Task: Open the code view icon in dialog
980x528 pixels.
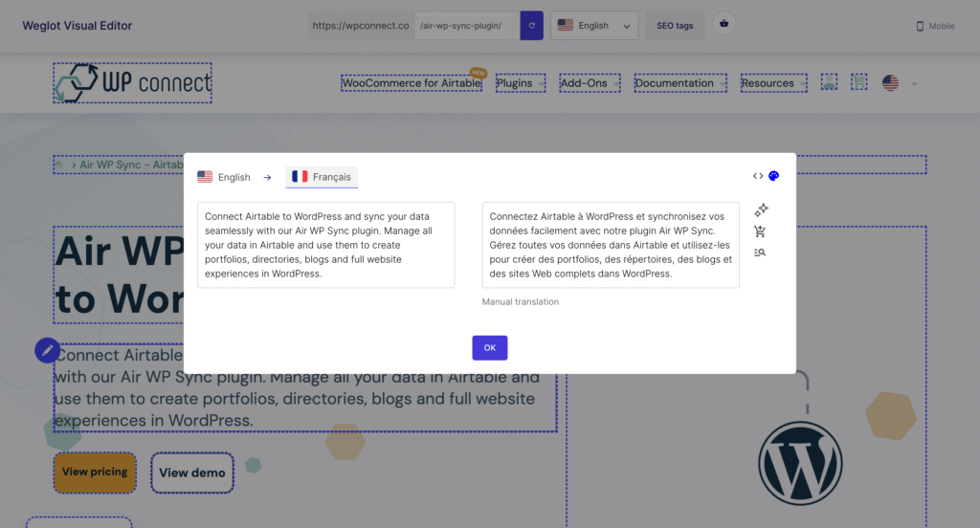Action: [758, 176]
